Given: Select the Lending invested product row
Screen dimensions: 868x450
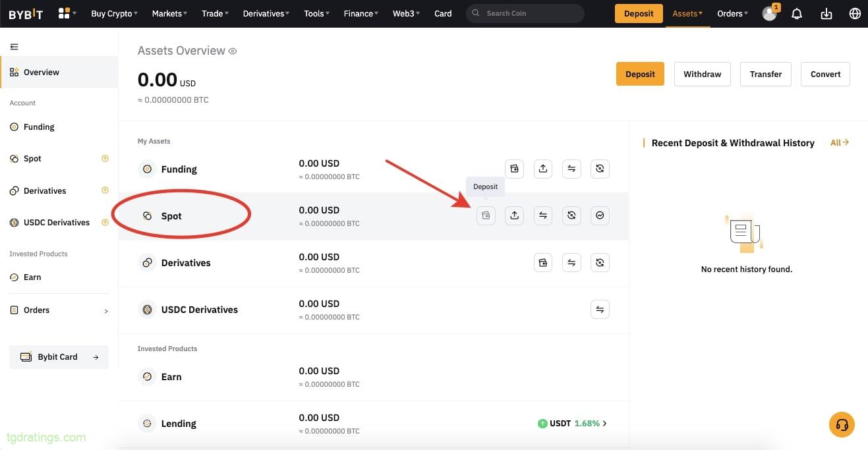Looking at the screenshot, I should tap(374, 424).
